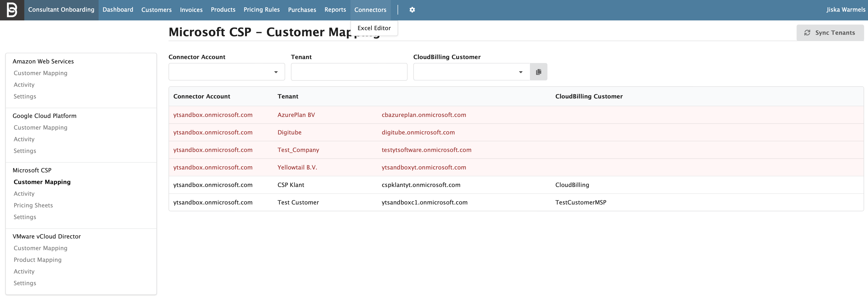Navigate to Purchases
Image resolution: width=868 pixels, height=301 pixels.
(x=302, y=9)
